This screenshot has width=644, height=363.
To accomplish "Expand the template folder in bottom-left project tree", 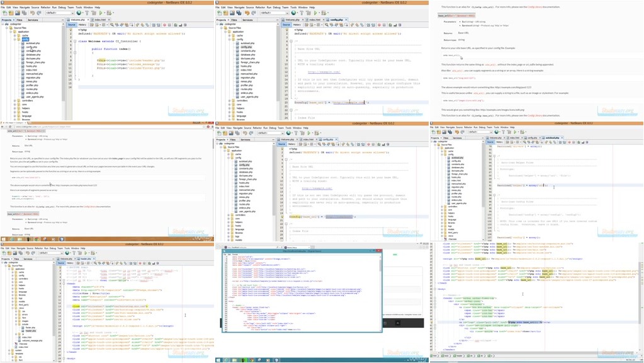I will [9, 354].
